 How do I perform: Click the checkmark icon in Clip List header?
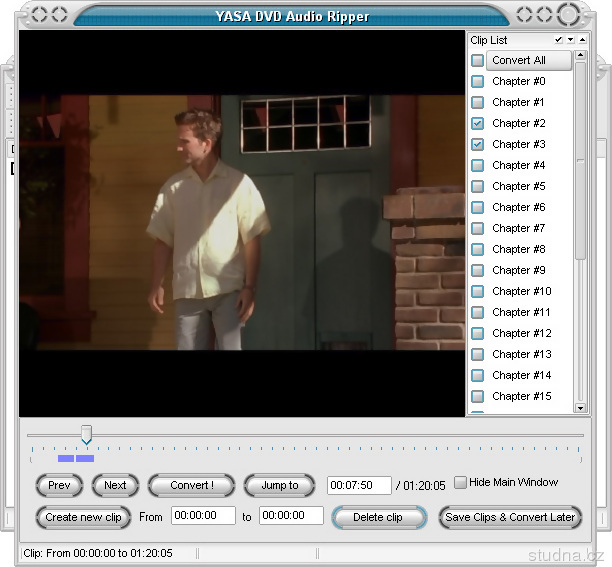coord(559,40)
